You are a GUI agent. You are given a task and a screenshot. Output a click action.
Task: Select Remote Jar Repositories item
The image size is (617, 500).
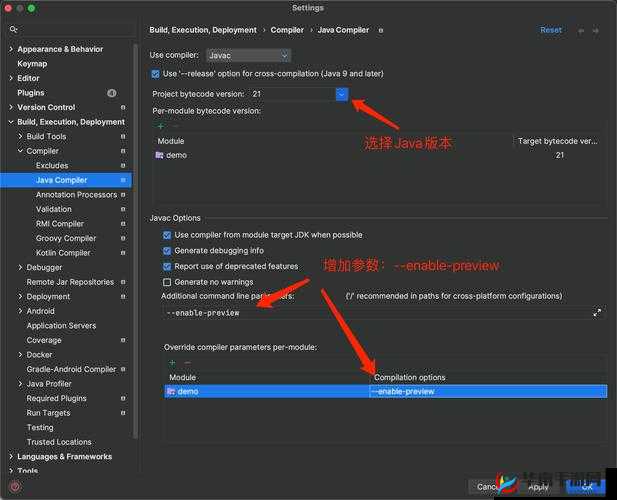tap(70, 282)
